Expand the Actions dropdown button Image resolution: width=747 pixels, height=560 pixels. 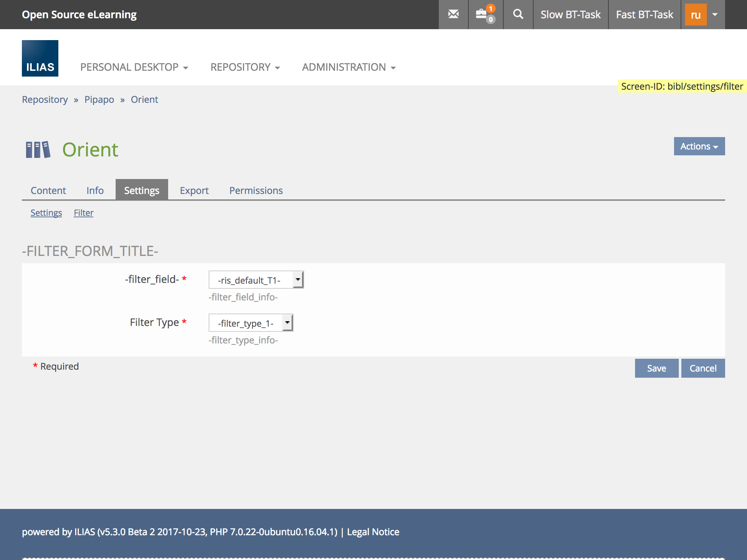[699, 146]
